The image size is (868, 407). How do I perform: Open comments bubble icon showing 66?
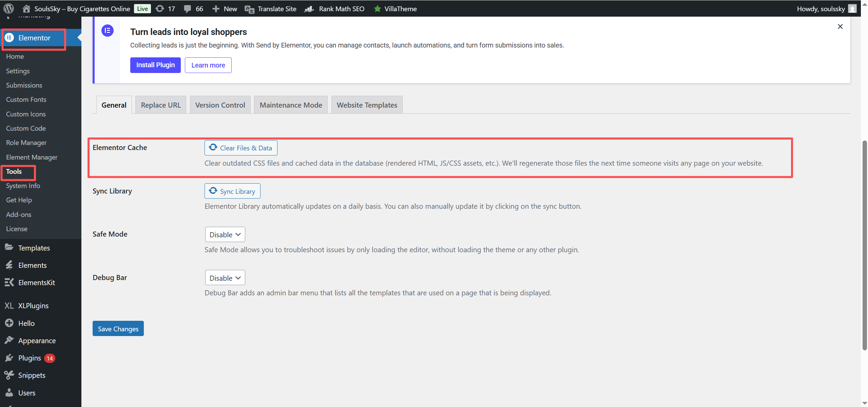click(187, 8)
